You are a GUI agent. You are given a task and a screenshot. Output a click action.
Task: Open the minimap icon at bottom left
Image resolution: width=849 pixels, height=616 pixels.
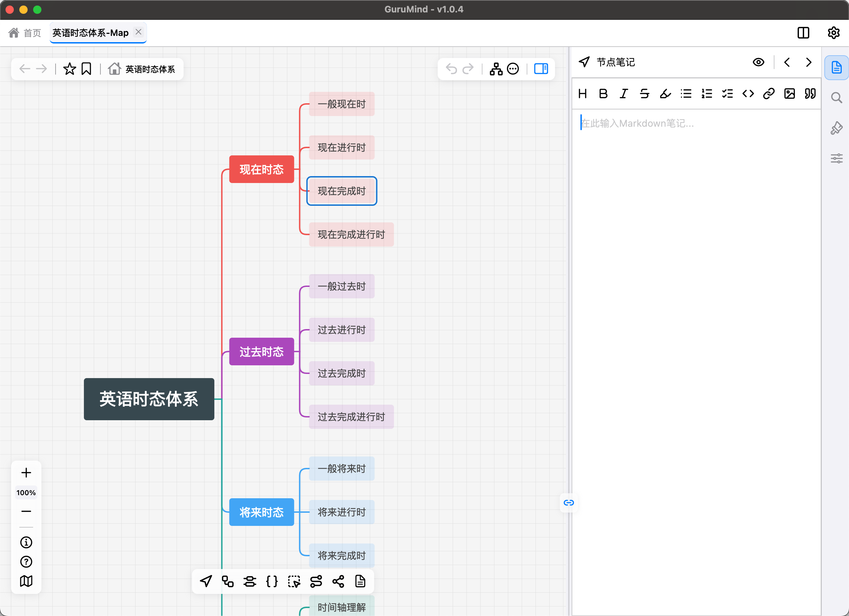click(26, 581)
